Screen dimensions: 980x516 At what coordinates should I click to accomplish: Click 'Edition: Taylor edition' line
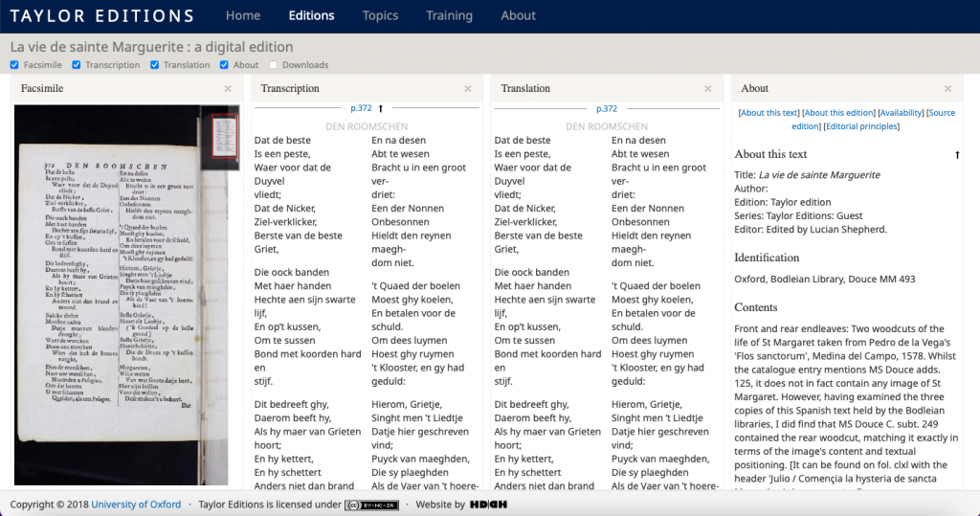[x=783, y=202]
